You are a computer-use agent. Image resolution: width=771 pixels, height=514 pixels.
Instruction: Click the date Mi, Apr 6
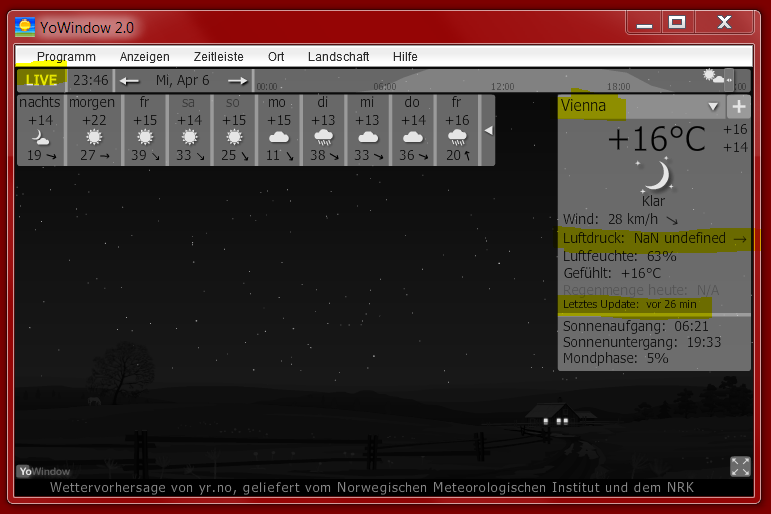coord(182,80)
